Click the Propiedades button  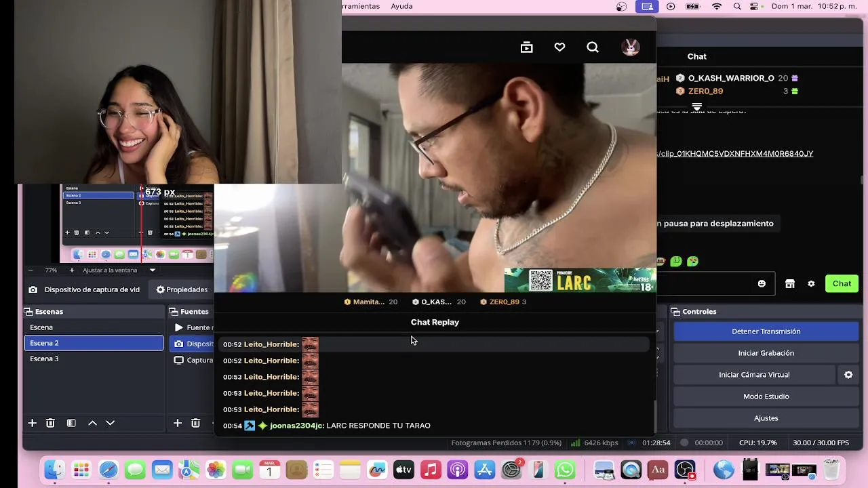pos(182,289)
